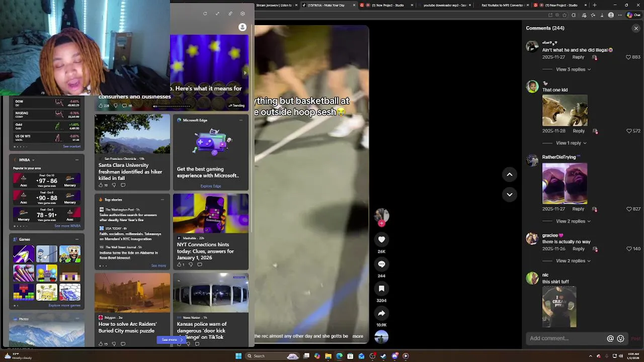This screenshot has width=644, height=362.
Task: Open NYT Connections hints article
Action: pyautogui.click(x=211, y=231)
